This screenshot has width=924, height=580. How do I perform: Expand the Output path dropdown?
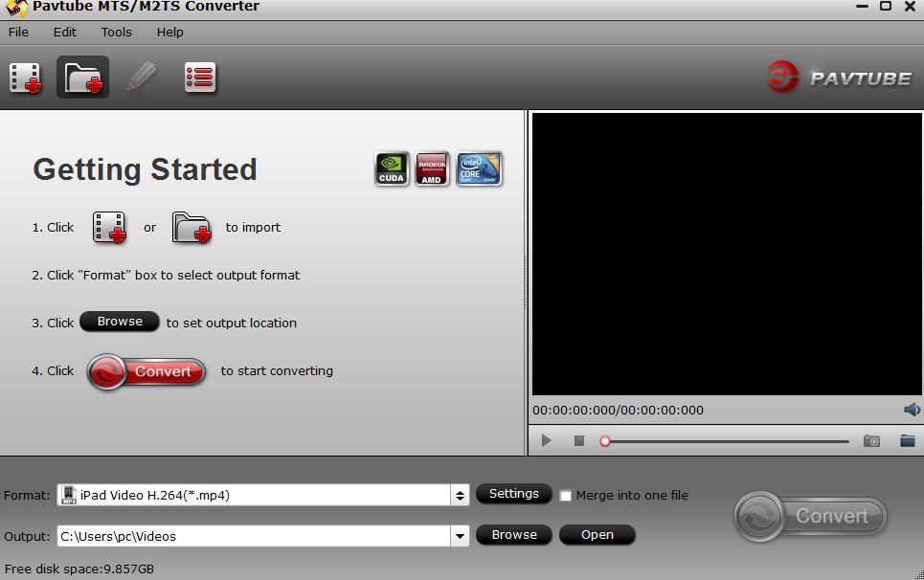coord(461,536)
